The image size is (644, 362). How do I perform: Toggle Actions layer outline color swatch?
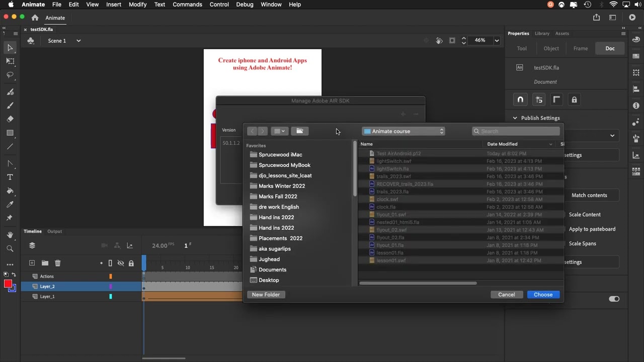pos(111,276)
